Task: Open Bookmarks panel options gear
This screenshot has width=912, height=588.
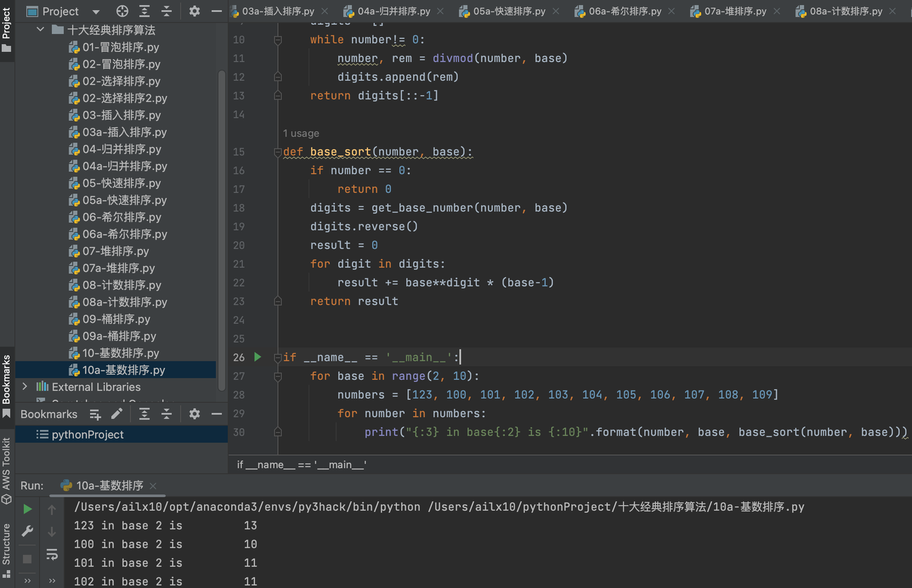Action: coord(194,414)
